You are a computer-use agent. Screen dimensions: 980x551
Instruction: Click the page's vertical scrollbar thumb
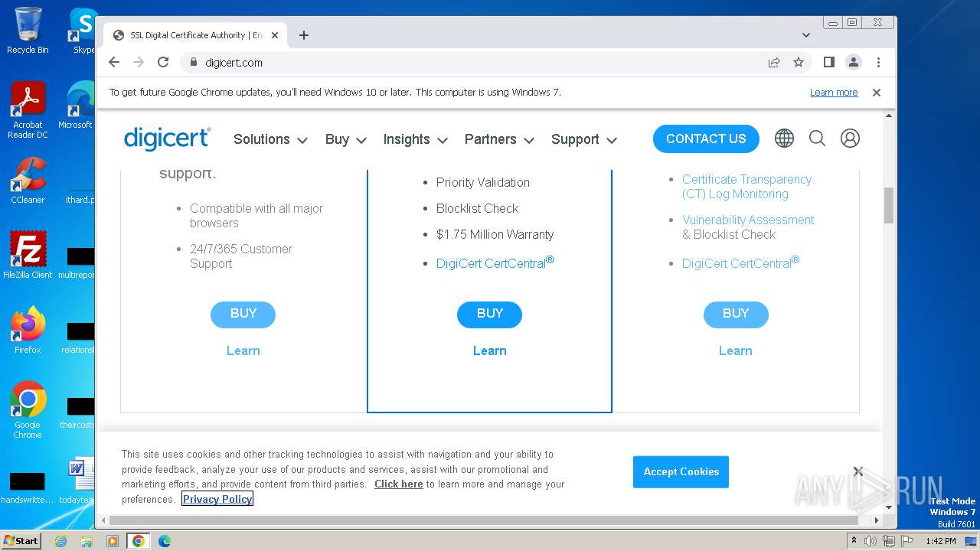click(x=889, y=205)
